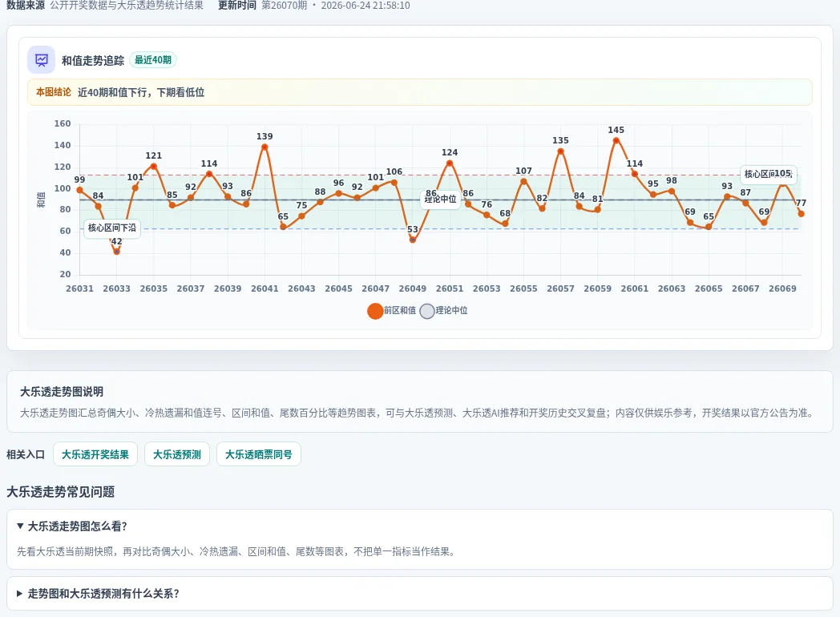Select the last data point labeled 77
The image size is (840, 617).
[x=801, y=213]
